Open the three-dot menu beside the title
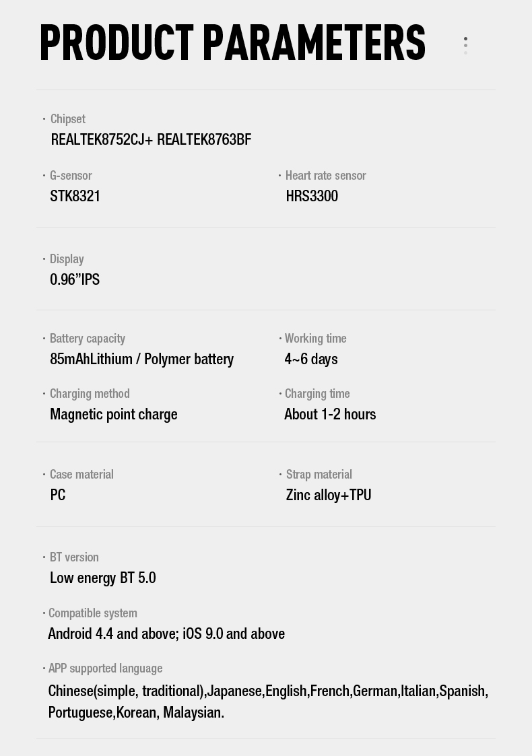The image size is (532, 756). (465, 45)
